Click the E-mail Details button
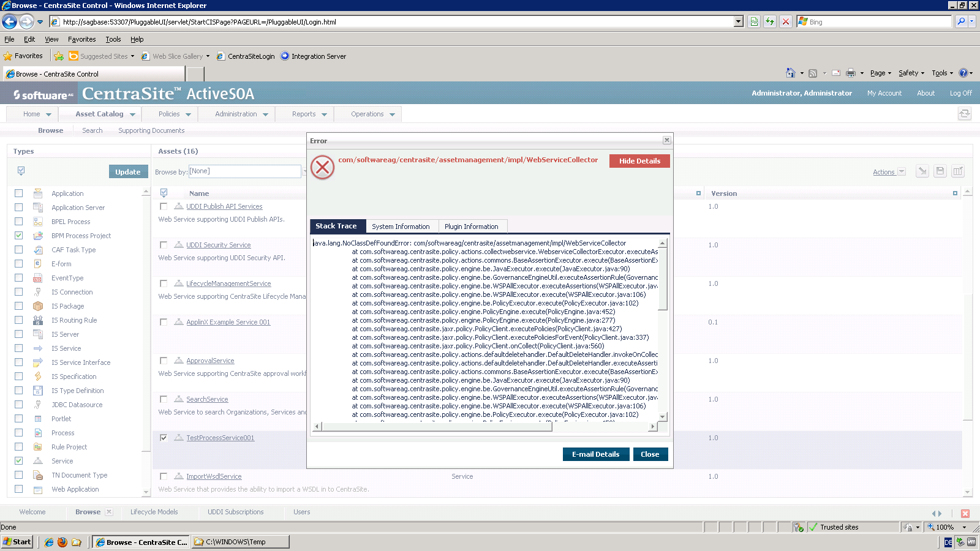 pyautogui.click(x=596, y=454)
